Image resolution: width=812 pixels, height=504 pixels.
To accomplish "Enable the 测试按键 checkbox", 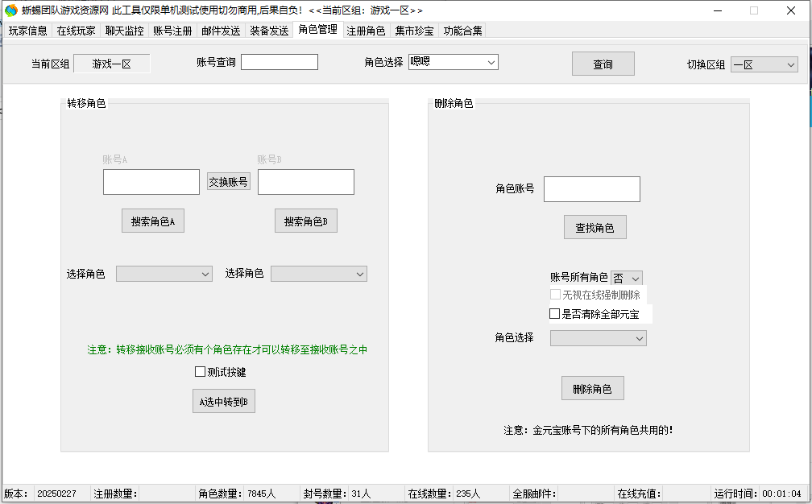I will click(201, 372).
